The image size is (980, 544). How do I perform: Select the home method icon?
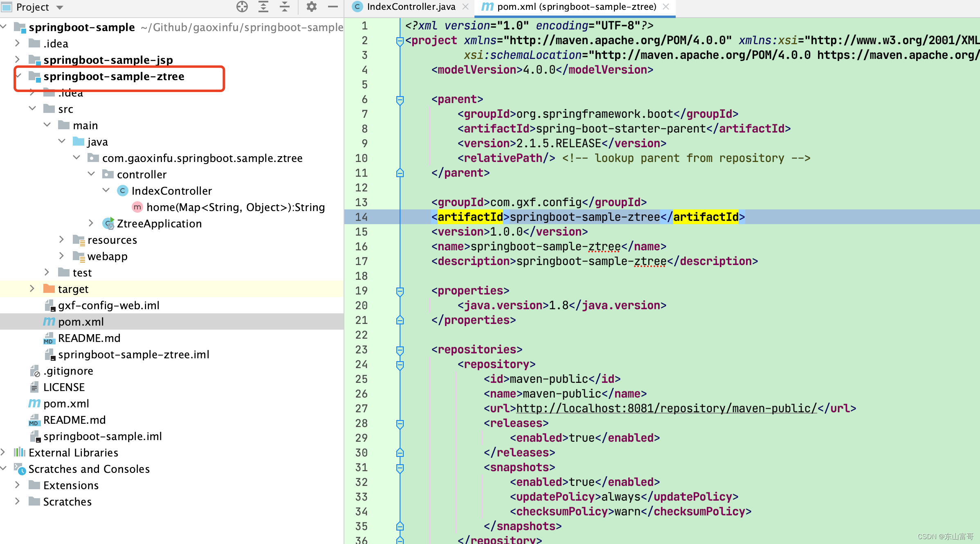coord(137,207)
